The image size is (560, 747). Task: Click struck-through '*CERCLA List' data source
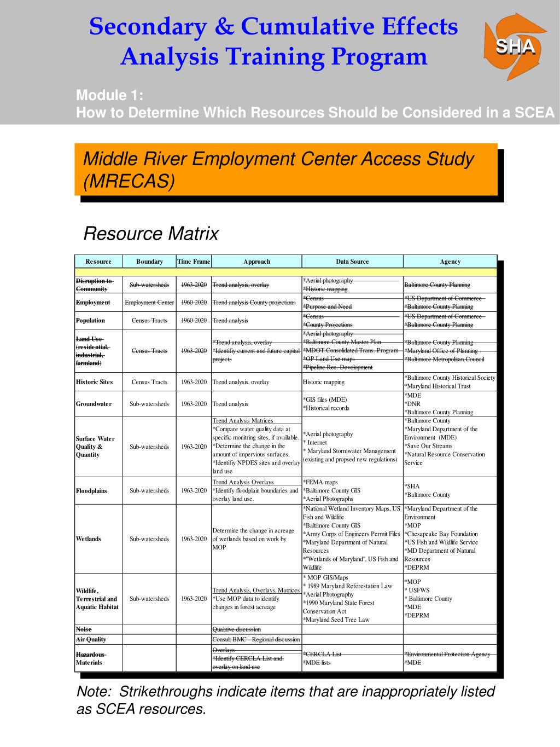[322, 654]
